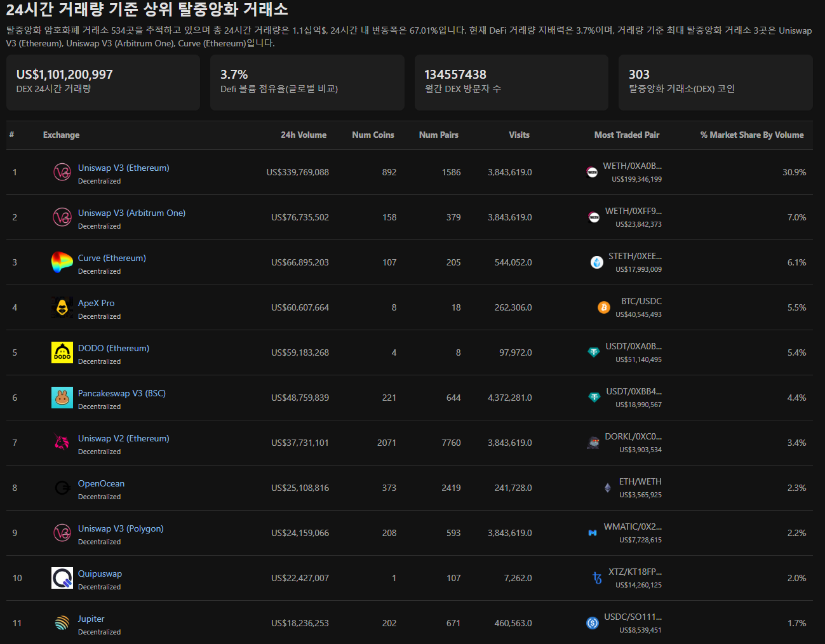Click the Tether icon beside USDT/0XBB4...
Image resolution: width=825 pixels, height=644 pixels.
click(x=594, y=397)
